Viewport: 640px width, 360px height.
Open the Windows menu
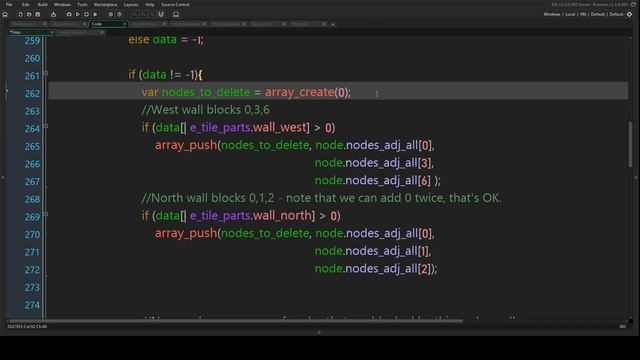tap(62, 4)
